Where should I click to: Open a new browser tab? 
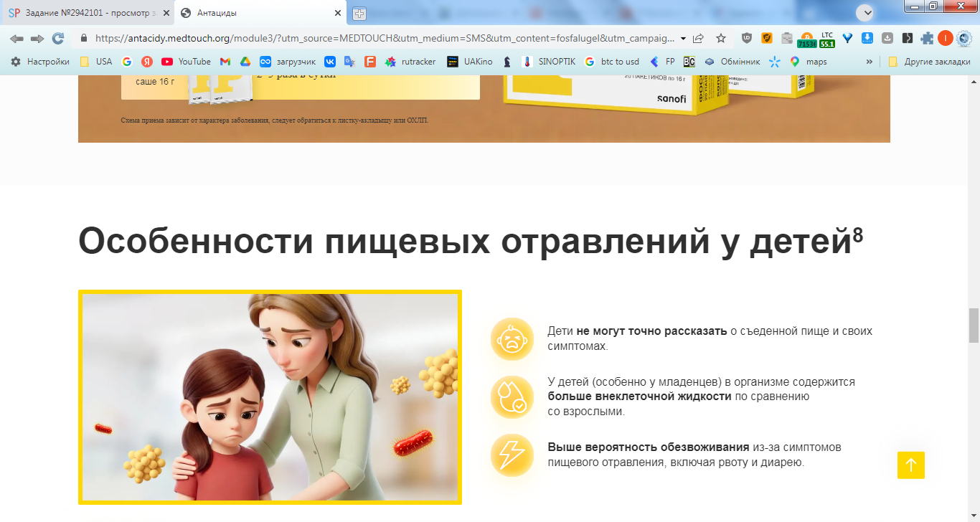(x=359, y=14)
